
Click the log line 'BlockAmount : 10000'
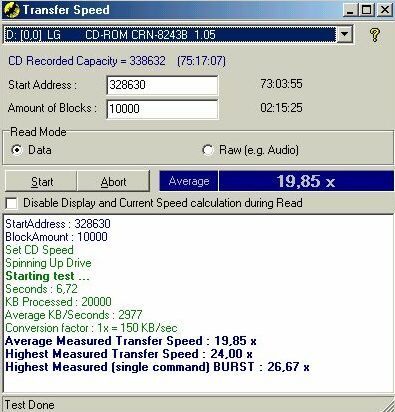click(x=56, y=237)
